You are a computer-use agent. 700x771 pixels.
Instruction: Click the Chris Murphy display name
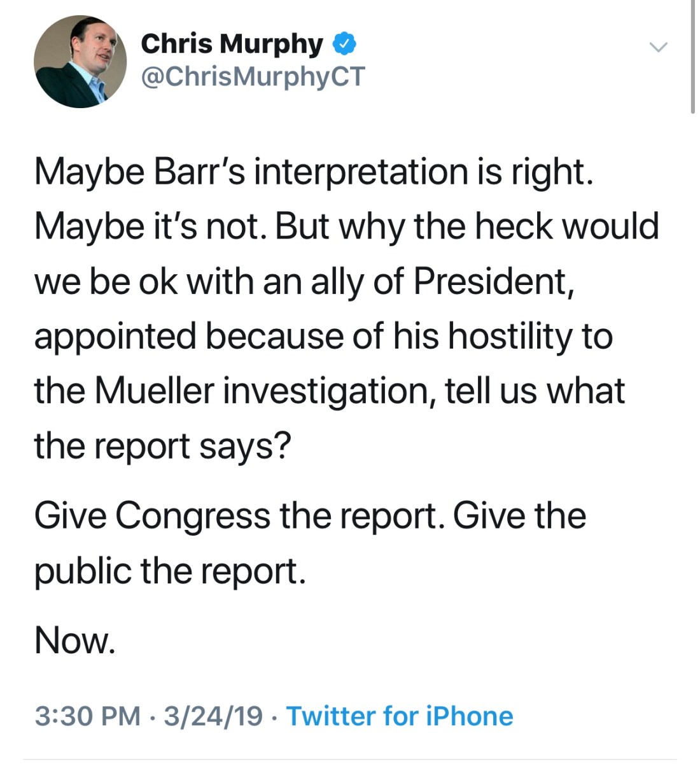232,44
